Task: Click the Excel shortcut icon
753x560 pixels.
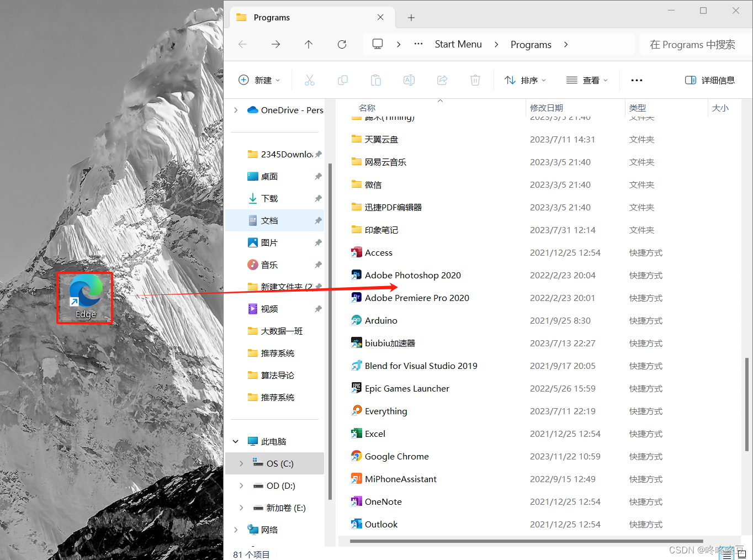Action: 357,434
